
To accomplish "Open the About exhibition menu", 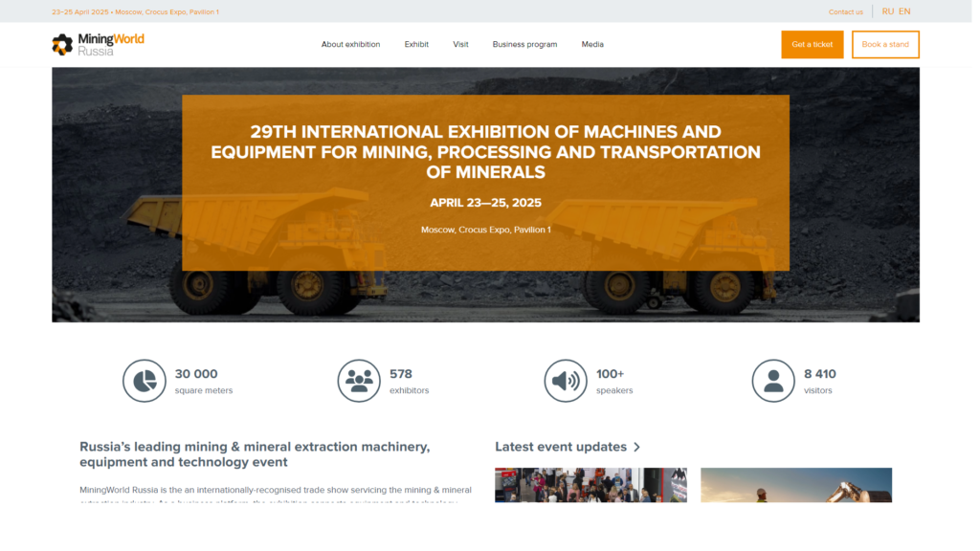I will pos(350,44).
